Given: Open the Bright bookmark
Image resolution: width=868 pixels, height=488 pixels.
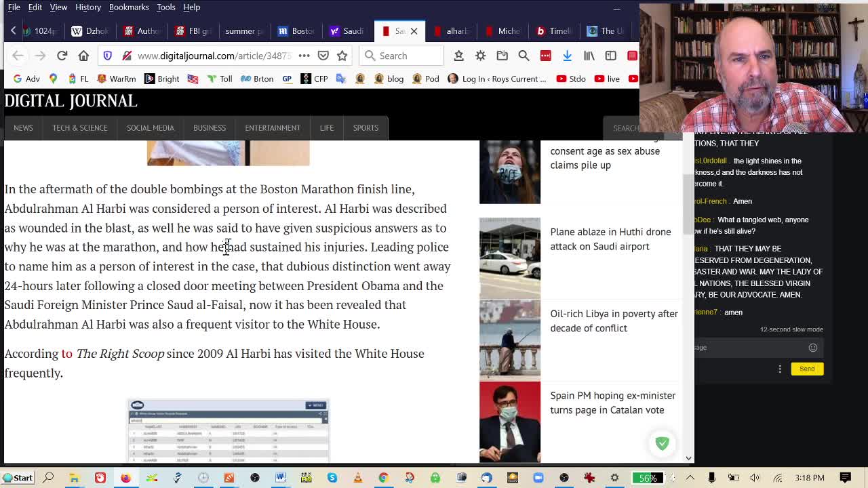Looking at the screenshot, I should pos(161,79).
